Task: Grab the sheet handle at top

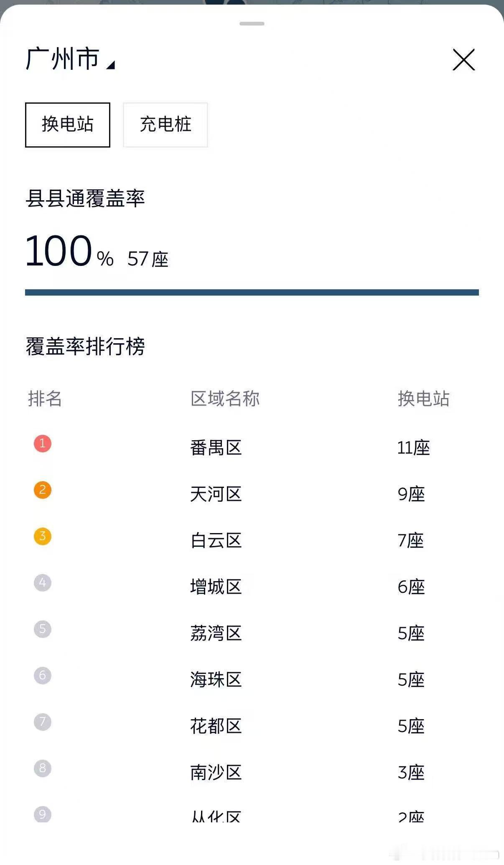Action: (x=252, y=23)
